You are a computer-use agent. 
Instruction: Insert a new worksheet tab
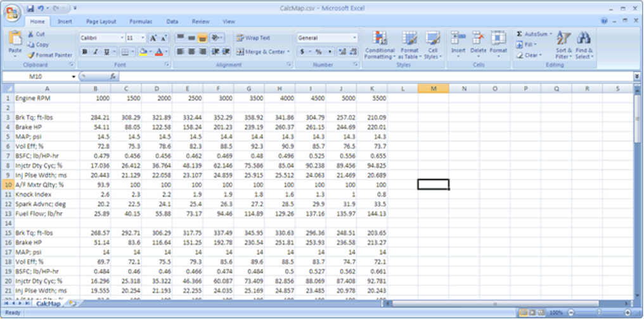[72, 303]
